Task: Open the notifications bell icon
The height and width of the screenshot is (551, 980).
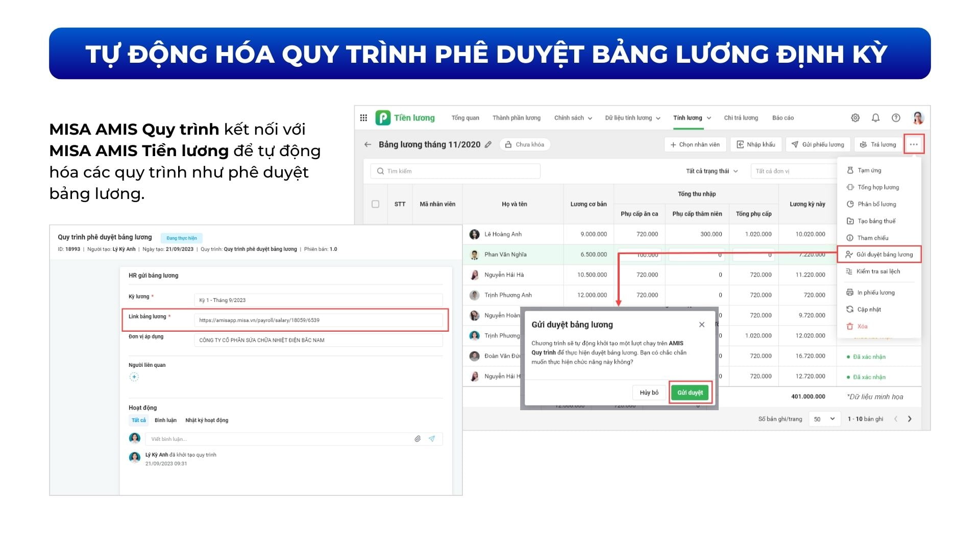Action: pyautogui.click(x=876, y=118)
